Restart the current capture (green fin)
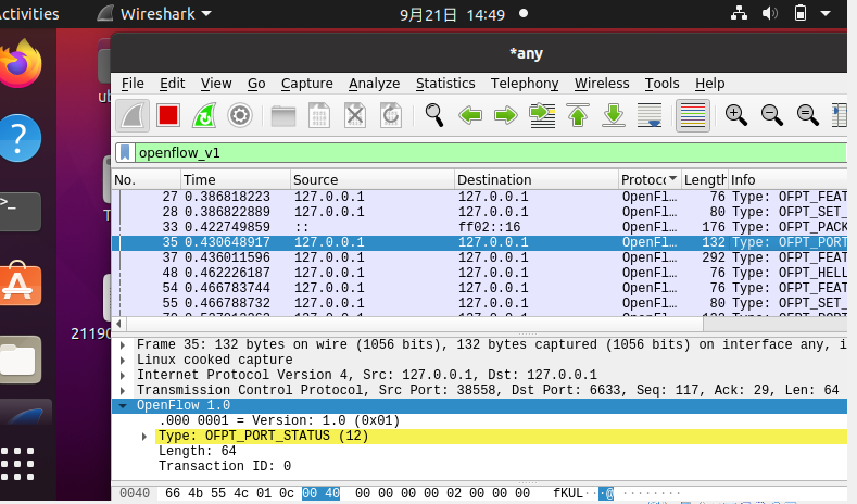The image size is (857, 504). pos(204,115)
